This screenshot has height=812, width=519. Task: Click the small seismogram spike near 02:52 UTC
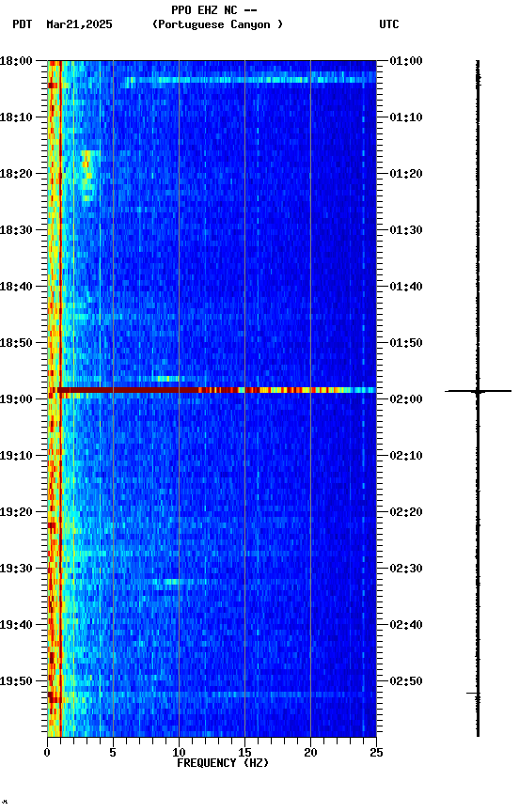pyautogui.click(x=474, y=693)
